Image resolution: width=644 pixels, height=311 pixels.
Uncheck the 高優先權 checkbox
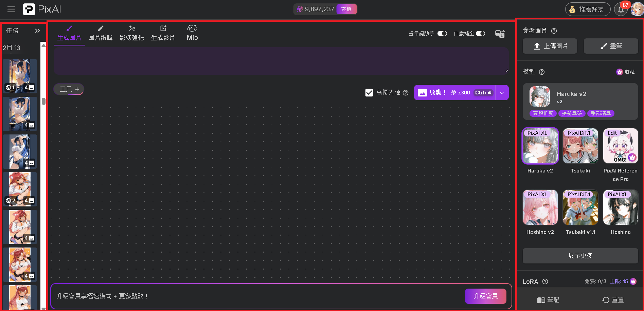coord(369,93)
